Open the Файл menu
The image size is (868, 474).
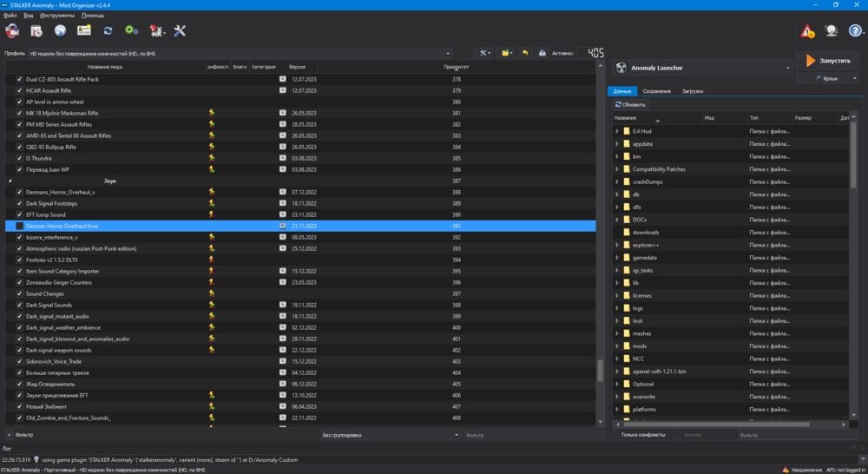pos(10,16)
